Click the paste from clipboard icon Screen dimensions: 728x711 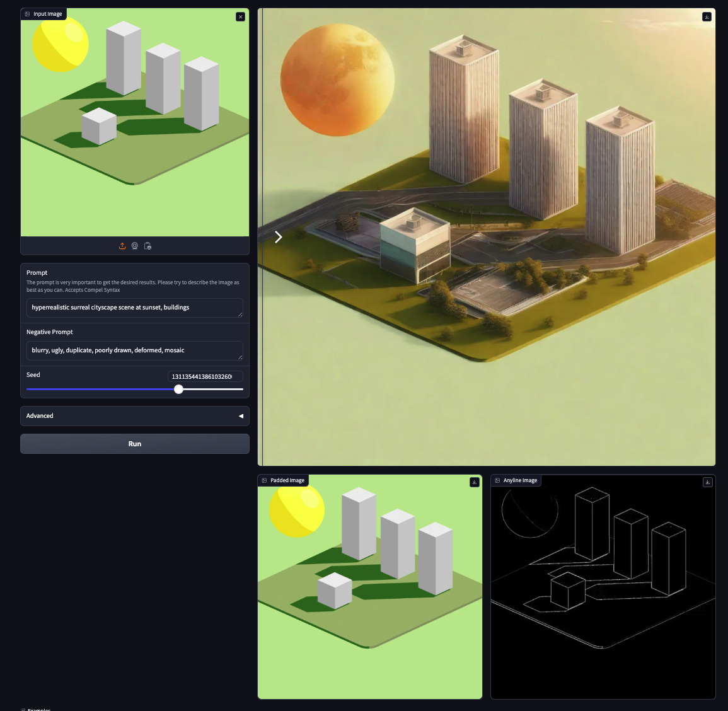(147, 246)
